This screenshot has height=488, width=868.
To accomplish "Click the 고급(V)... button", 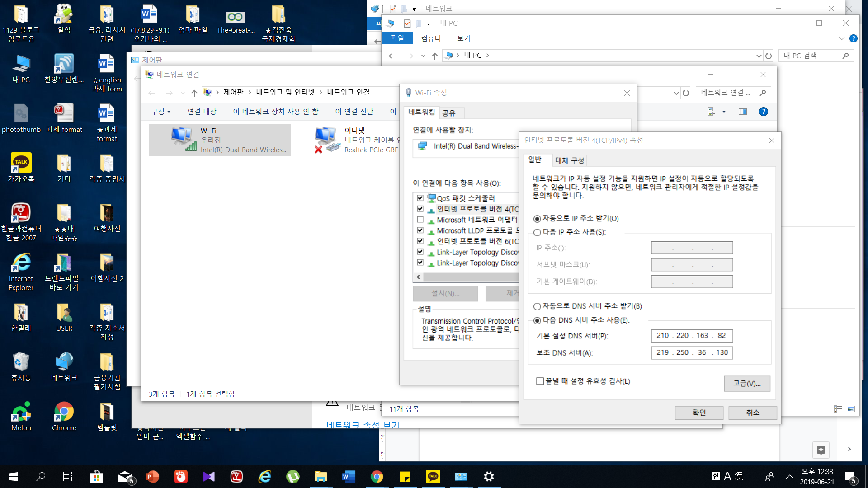I will (x=746, y=384).
